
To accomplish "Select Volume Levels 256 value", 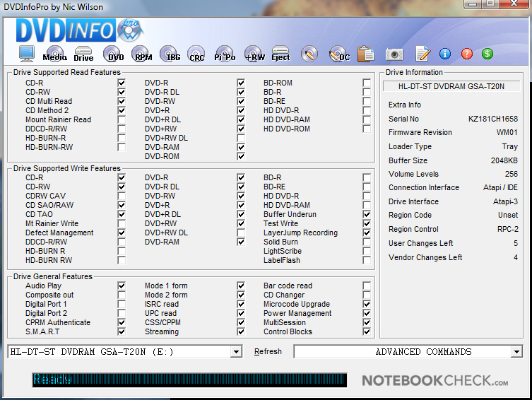I will pyautogui.click(x=512, y=174).
